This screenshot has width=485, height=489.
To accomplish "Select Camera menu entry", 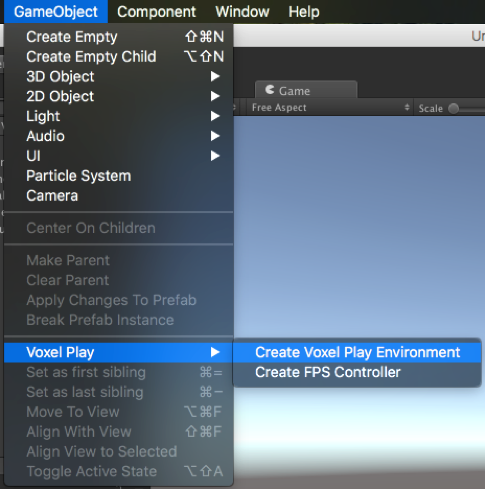I will 119,196.
